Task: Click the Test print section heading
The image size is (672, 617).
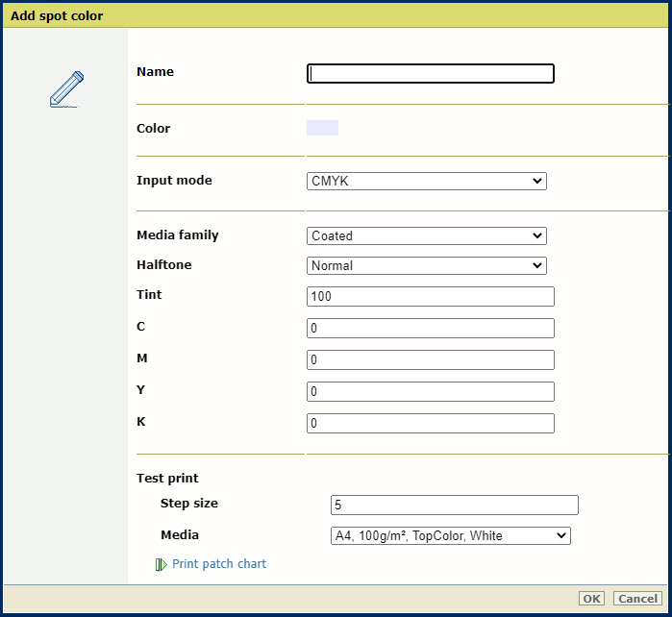Action: (x=167, y=478)
